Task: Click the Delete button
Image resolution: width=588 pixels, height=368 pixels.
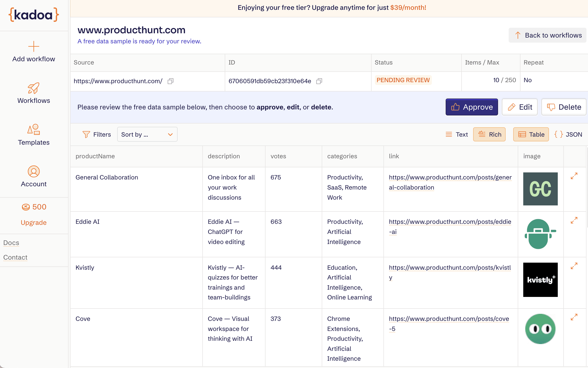Action: 564,107
